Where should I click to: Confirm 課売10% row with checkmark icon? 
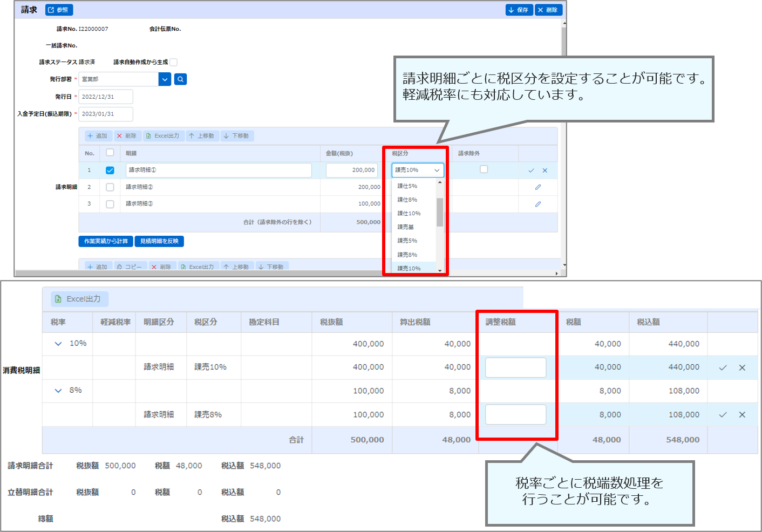pyautogui.click(x=723, y=368)
